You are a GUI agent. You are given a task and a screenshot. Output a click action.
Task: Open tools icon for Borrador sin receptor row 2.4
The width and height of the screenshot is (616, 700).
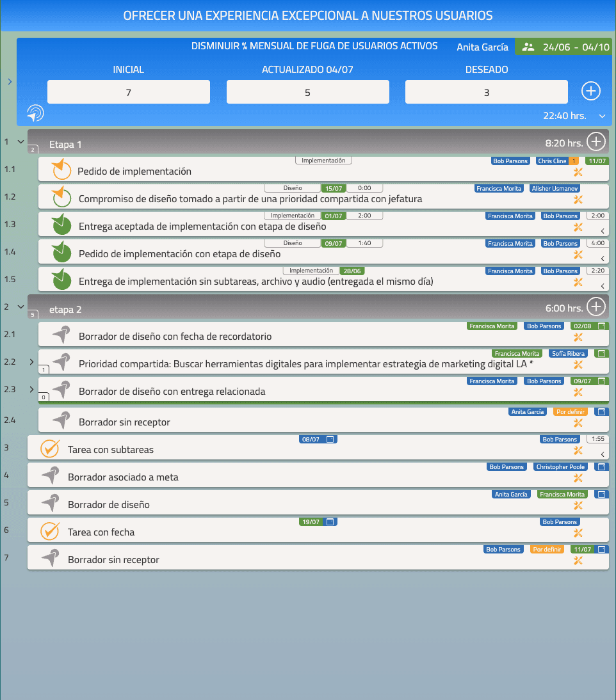tap(578, 423)
